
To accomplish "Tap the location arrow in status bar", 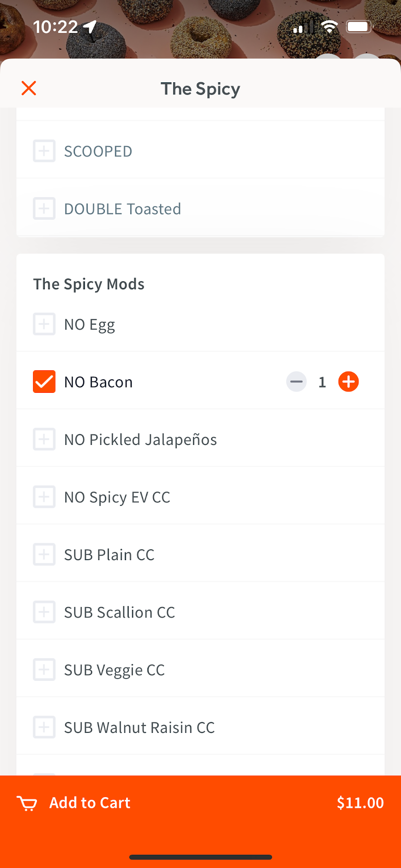I will (90, 27).
